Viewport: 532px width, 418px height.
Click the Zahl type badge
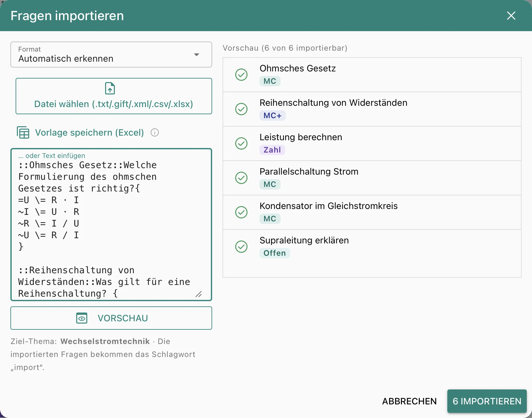point(272,150)
